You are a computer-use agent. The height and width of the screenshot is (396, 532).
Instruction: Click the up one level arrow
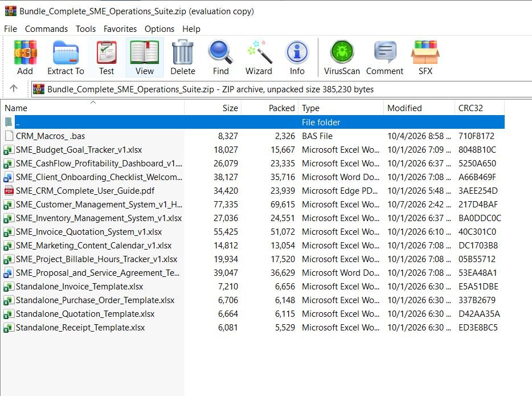pyautogui.click(x=14, y=89)
